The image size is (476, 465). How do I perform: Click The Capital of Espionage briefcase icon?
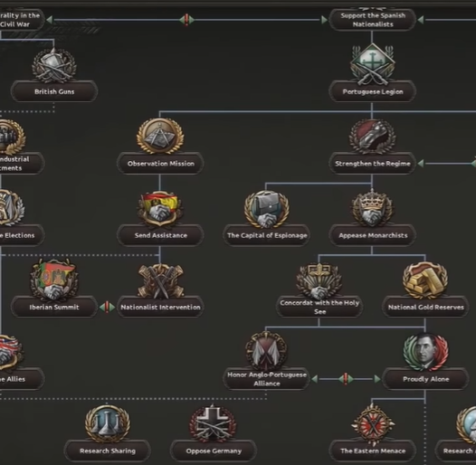pos(267,208)
